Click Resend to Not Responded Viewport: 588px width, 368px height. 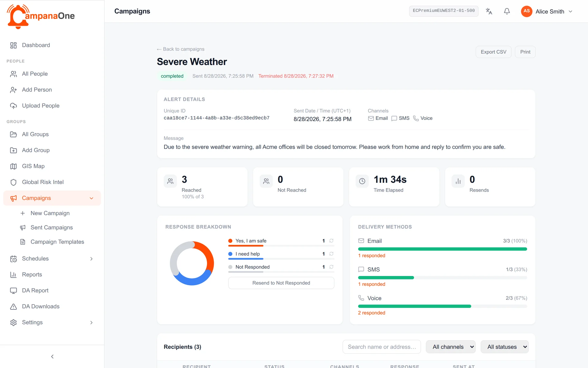281,283
